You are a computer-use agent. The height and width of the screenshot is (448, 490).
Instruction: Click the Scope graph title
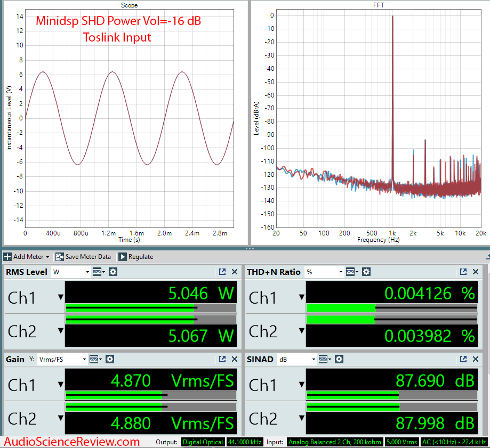tap(129, 5)
